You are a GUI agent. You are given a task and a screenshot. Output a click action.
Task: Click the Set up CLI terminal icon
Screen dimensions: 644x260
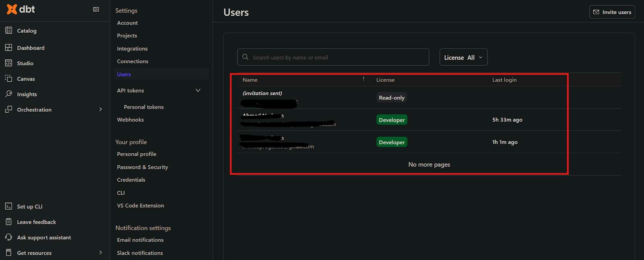click(x=8, y=206)
